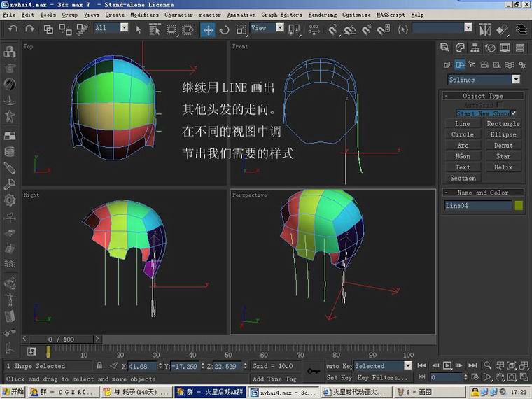The image size is (532, 399).
Task: Toggle Auto Key mode button
Action: (339, 365)
